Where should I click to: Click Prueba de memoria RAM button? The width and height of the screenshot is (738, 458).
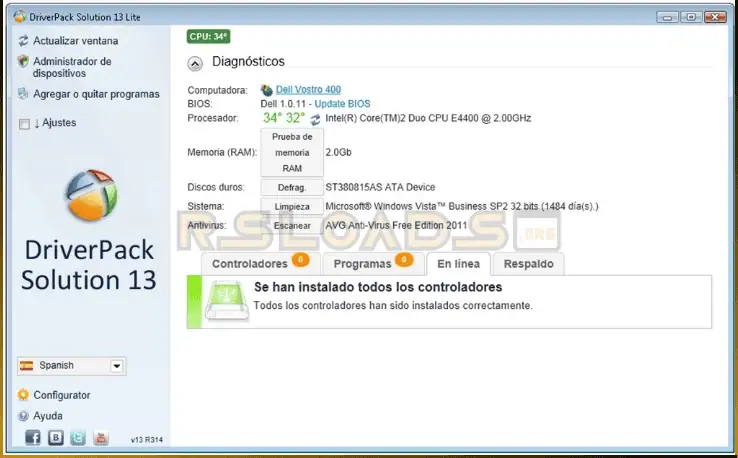pos(292,153)
